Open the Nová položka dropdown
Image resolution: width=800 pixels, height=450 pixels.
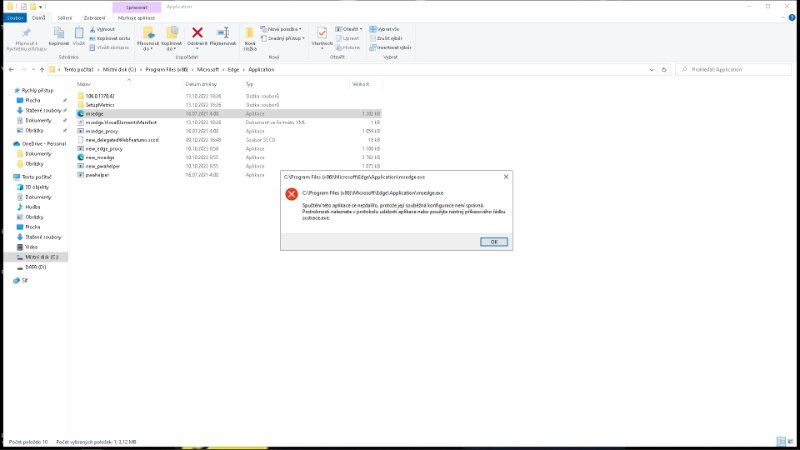(281, 30)
